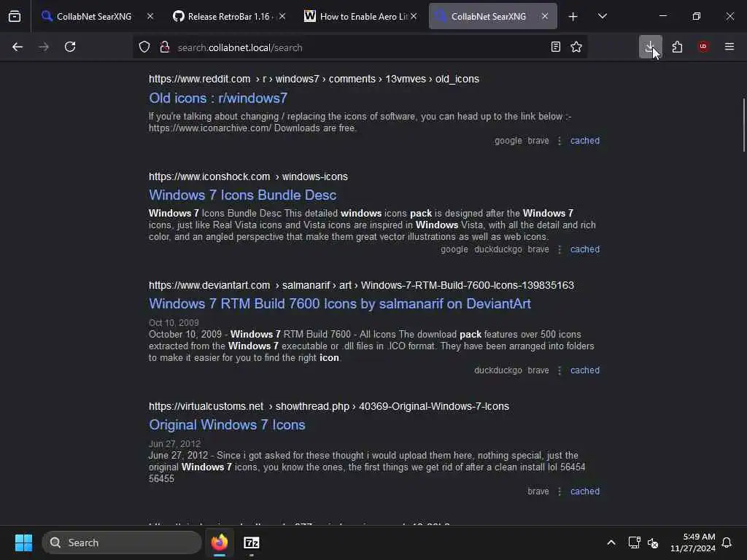Open 'Windows 7 Icons Bundle Desc' result

pyautogui.click(x=242, y=195)
